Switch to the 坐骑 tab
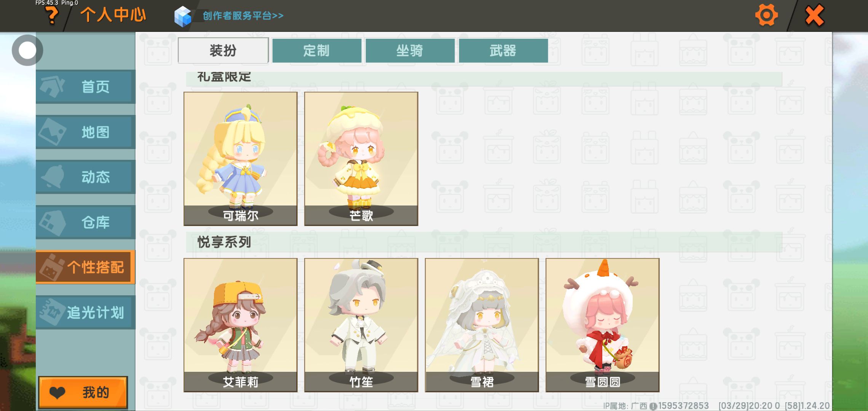The image size is (868, 411). point(410,51)
